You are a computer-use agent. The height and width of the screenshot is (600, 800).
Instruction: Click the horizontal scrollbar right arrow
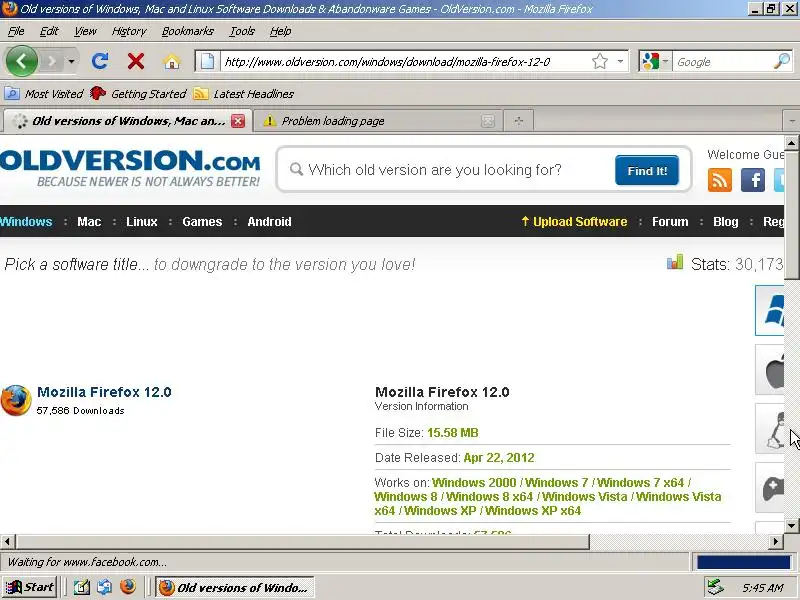[x=776, y=541]
